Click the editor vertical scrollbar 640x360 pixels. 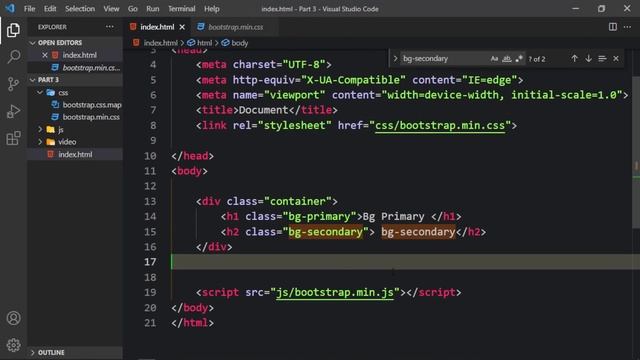pyautogui.click(x=636, y=153)
